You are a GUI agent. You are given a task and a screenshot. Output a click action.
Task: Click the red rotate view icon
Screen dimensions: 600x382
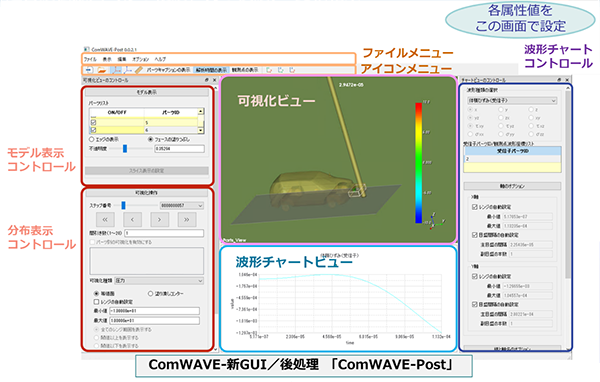click(292, 70)
